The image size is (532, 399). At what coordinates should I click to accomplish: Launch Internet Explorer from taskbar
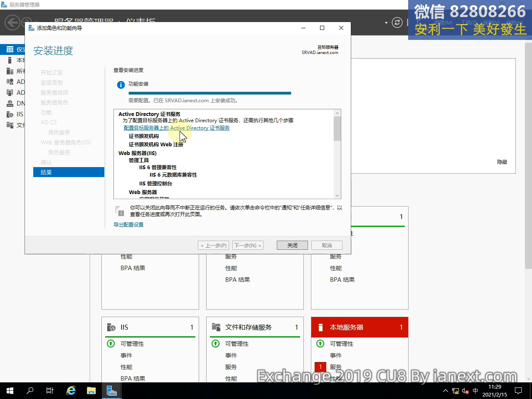71,391
